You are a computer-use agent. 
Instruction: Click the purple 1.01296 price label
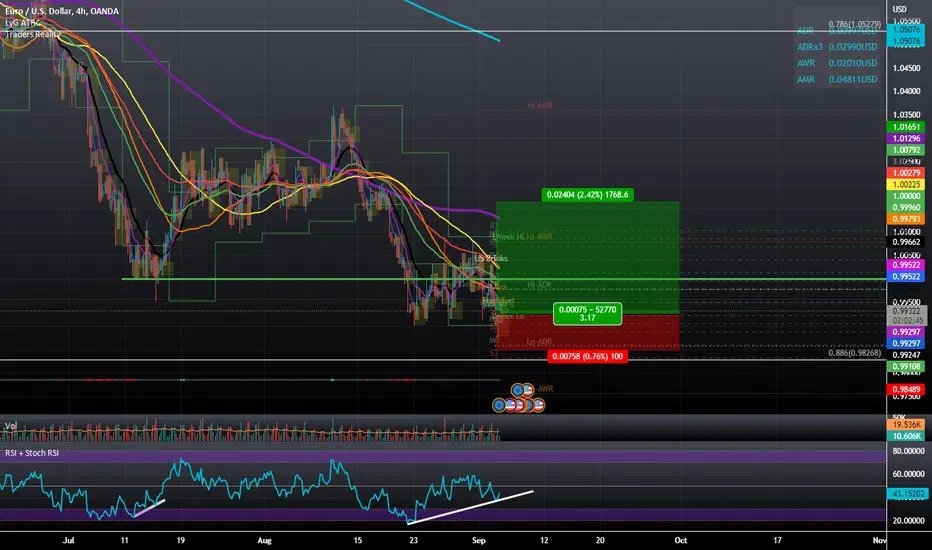click(x=905, y=139)
